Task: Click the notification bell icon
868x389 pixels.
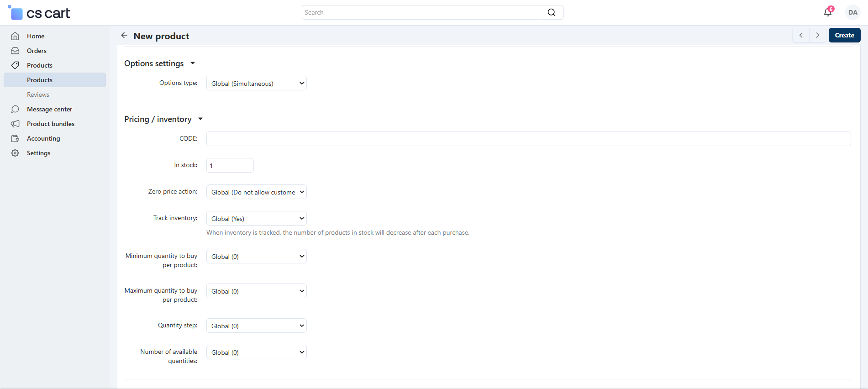Action: pos(827,12)
